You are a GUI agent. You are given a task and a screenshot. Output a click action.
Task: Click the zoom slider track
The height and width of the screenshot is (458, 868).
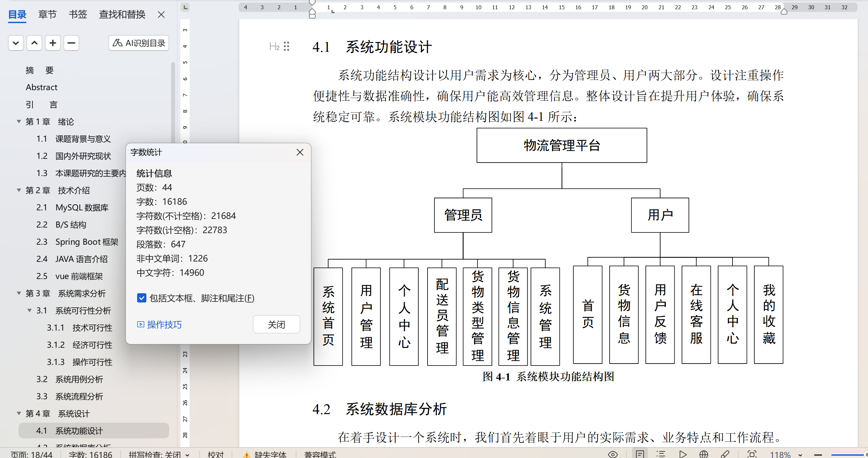[x=846, y=455]
